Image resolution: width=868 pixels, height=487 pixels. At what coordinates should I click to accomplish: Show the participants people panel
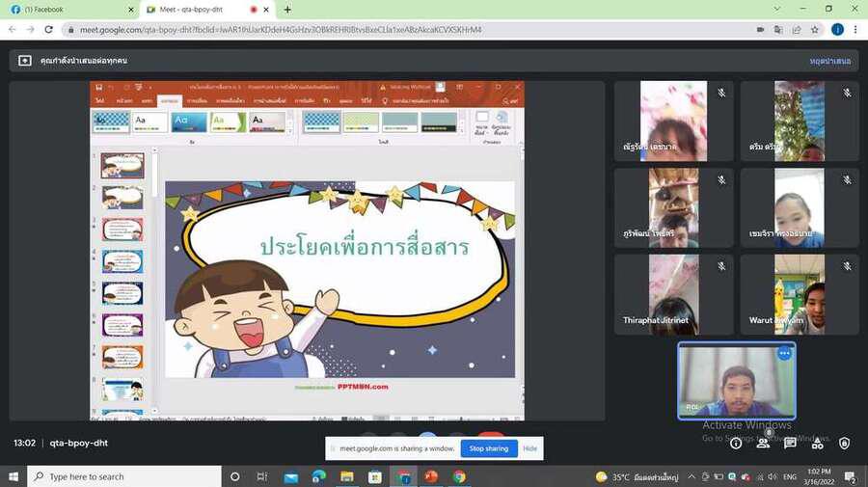[x=763, y=444]
